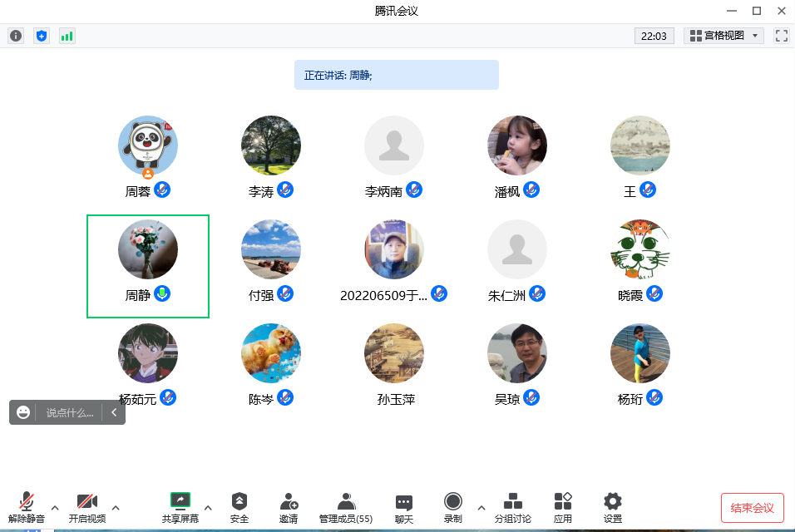This screenshot has width=795, height=532.
Task: Expand video options arrow beside 开启视频
Action: point(116,507)
